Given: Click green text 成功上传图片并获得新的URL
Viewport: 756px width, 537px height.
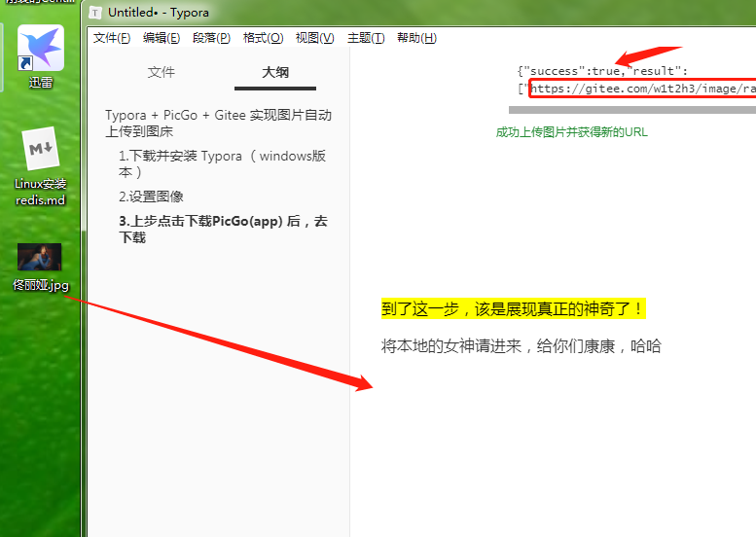Looking at the screenshot, I should coord(571,132).
